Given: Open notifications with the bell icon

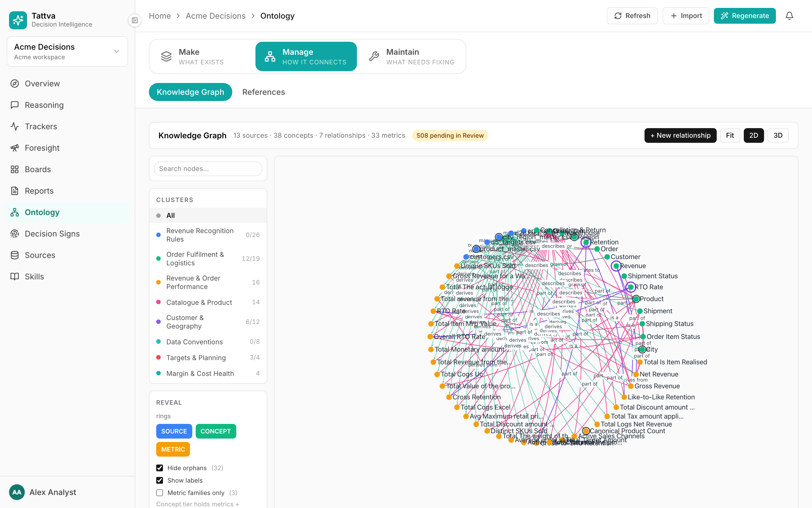Looking at the screenshot, I should 789,16.
